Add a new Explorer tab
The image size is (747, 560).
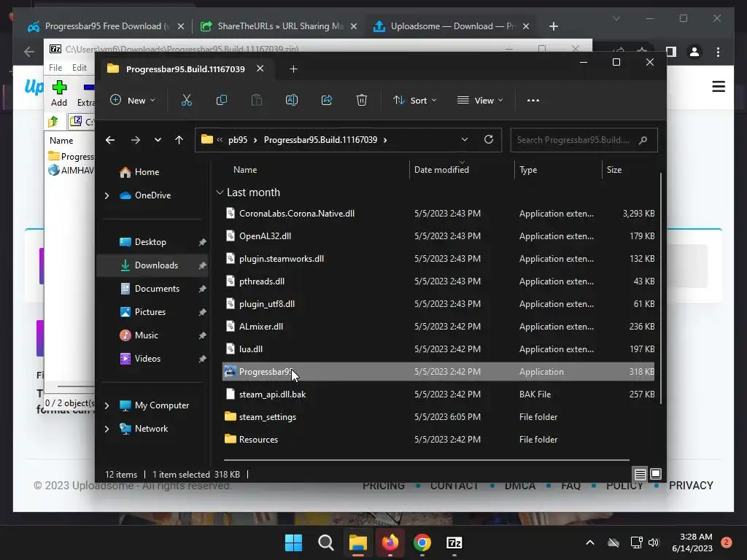point(293,69)
